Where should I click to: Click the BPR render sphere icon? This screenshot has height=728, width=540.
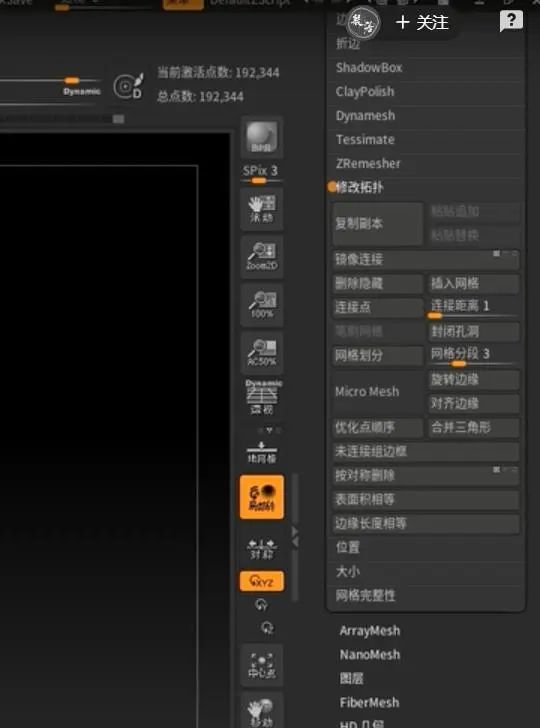[x=262, y=138]
